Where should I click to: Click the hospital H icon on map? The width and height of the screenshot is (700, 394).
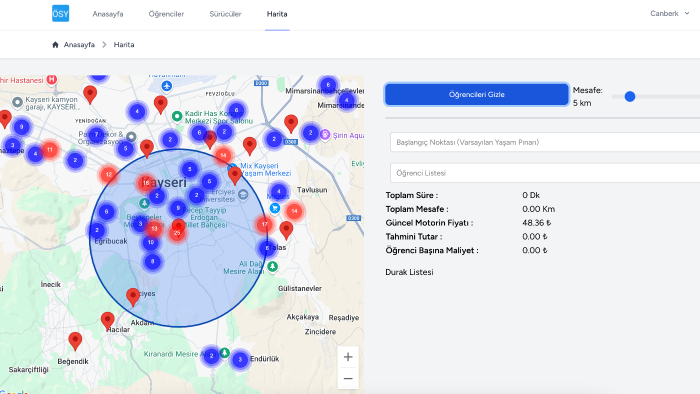52,80
